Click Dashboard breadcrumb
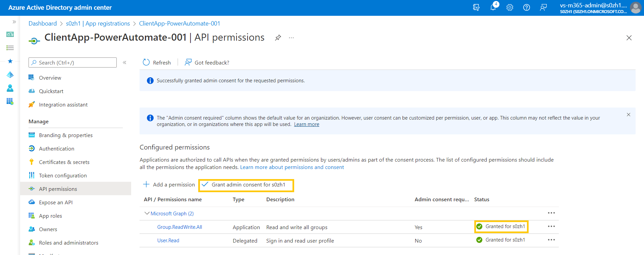Screen dimensions: 644x255 tap(43, 24)
